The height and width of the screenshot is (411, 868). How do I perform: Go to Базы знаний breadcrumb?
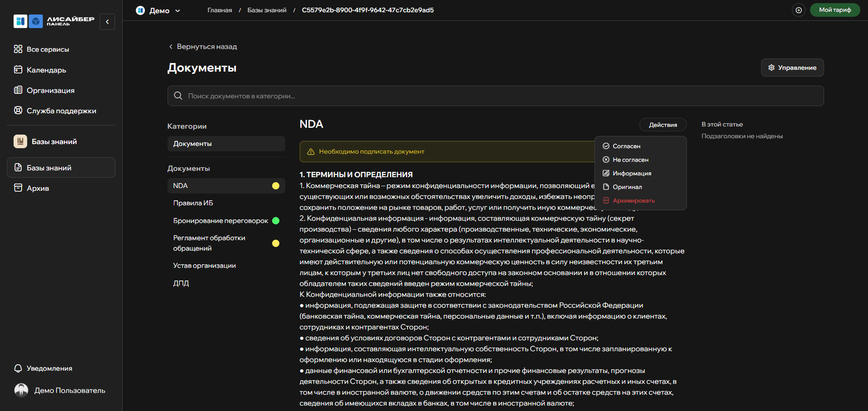[267, 10]
